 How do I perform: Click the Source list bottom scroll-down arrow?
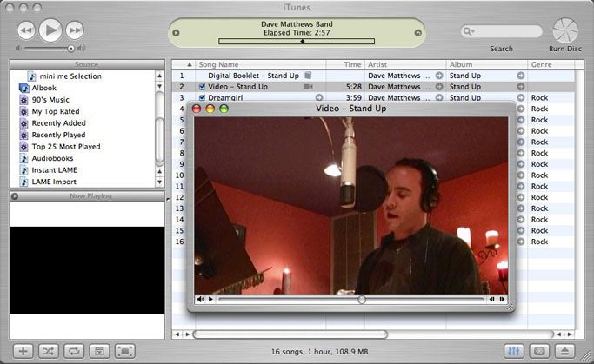159,182
